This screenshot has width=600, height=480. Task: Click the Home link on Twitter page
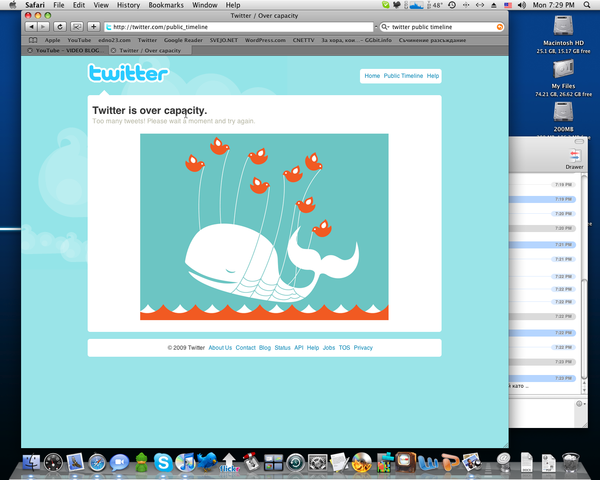372,76
